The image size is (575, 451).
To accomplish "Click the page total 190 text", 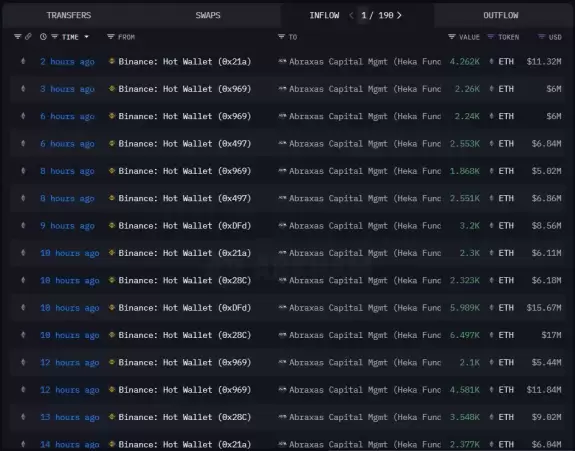I will point(386,15).
